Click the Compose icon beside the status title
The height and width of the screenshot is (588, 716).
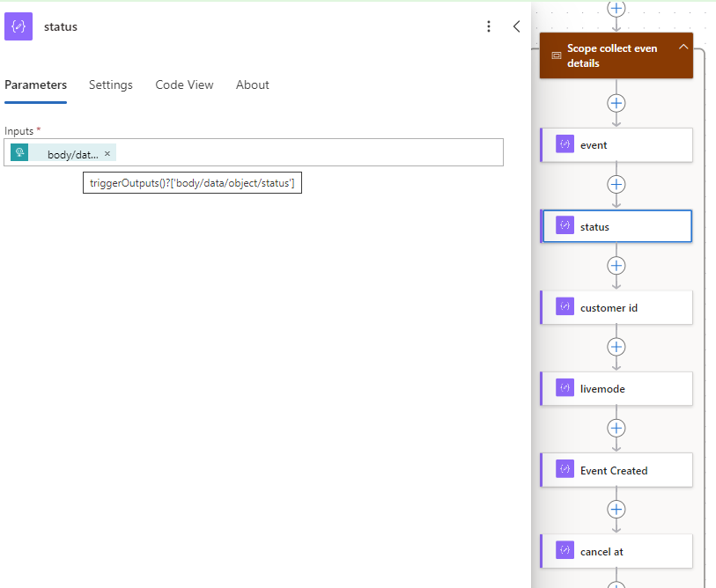click(x=18, y=26)
